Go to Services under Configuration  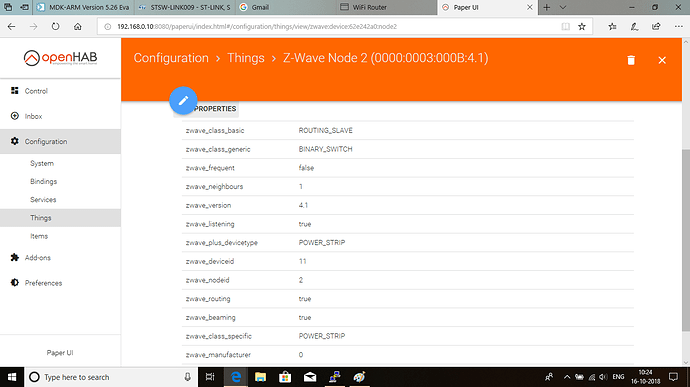(43, 199)
